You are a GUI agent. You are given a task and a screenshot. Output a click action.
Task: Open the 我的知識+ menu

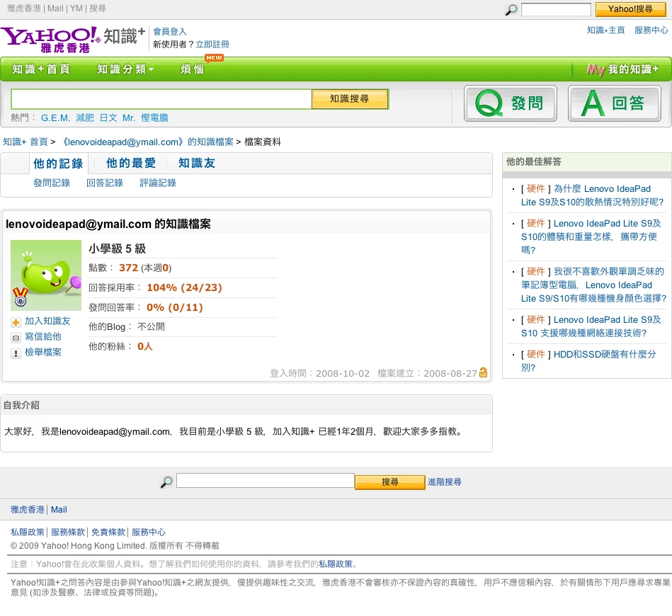click(x=622, y=69)
